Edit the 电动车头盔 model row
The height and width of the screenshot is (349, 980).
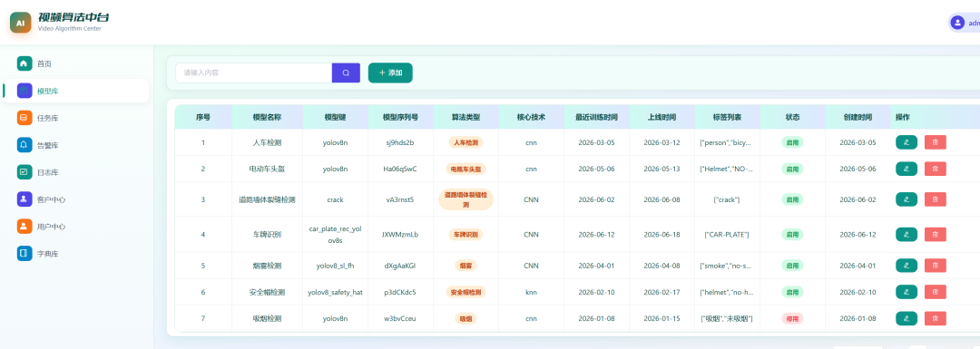click(906, 169)
